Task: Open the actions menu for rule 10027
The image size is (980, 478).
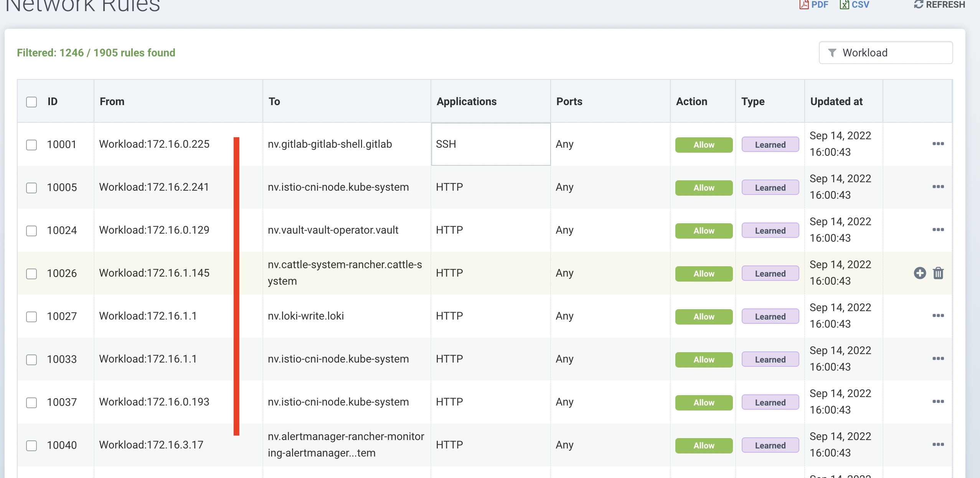Action: [938, 316]
